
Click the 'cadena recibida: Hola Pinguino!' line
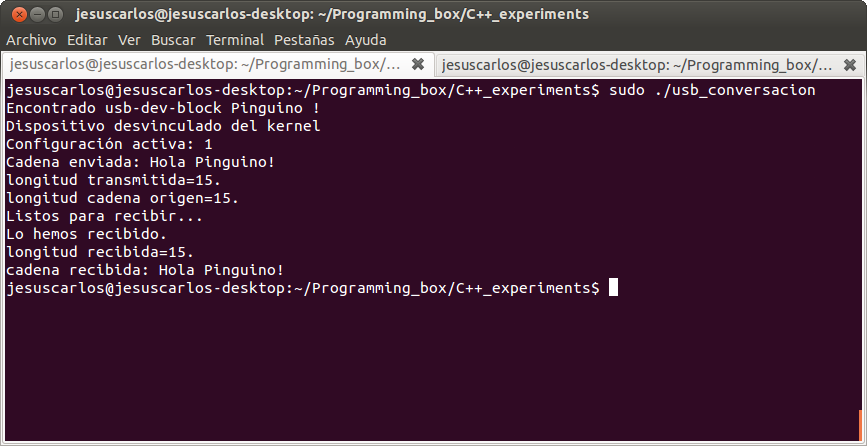pos(145,270)
